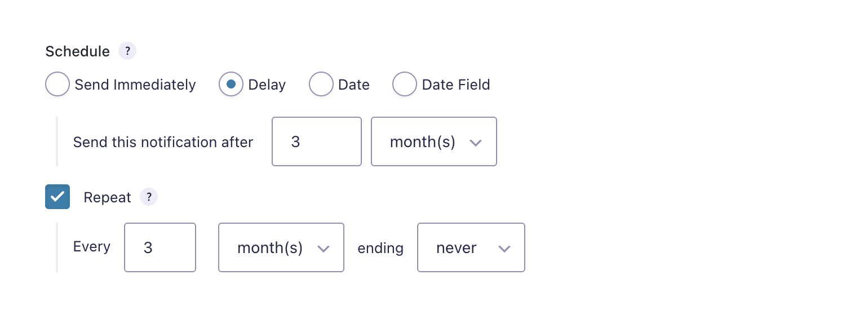Click the 'Send this notification after' number field
Screen dimensions: 868x319
316,142
